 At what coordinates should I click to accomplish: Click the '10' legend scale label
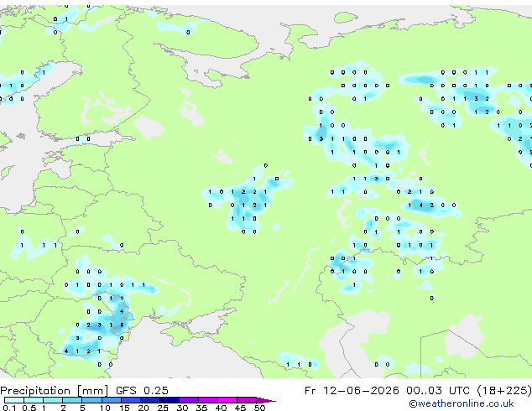point(105,408)
